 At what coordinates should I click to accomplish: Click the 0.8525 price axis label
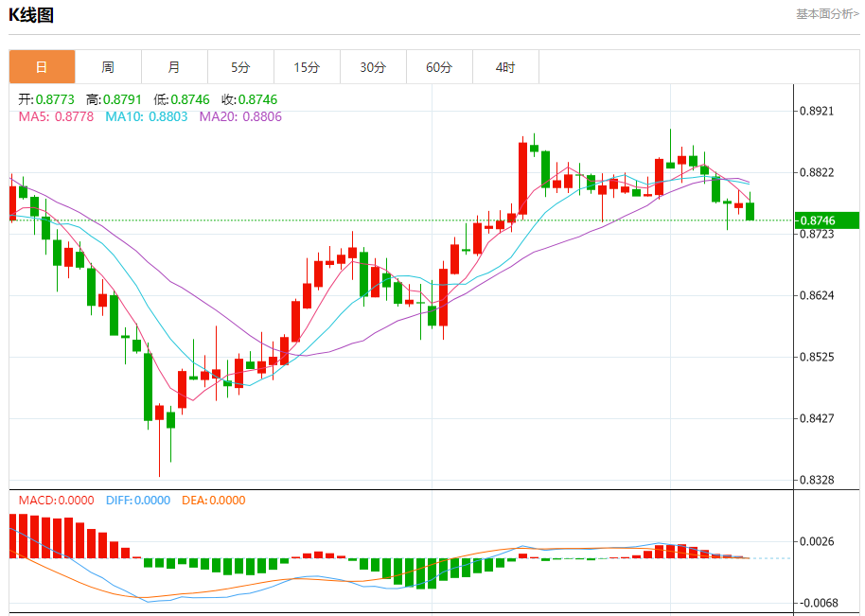pyautogui.click(x=817, y=358)
